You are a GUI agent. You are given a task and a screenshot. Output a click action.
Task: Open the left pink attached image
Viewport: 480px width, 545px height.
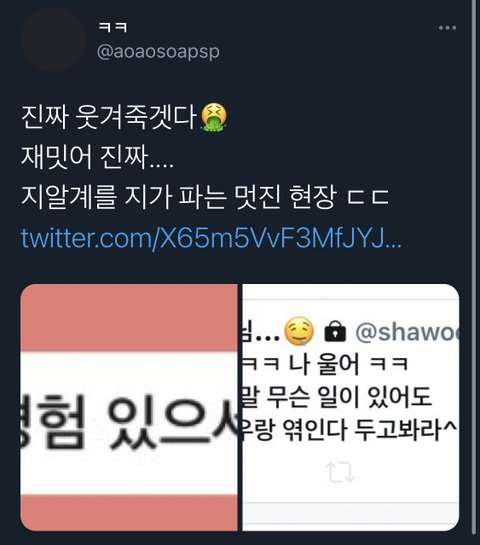pos(129,407)
